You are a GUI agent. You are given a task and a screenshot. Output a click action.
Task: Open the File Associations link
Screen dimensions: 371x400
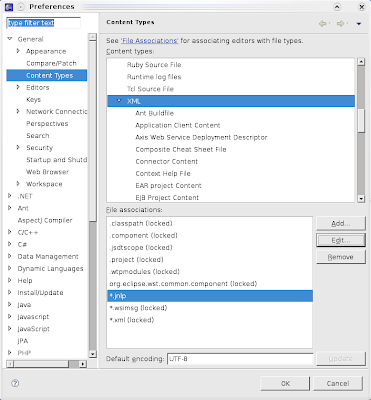point(149,41)
